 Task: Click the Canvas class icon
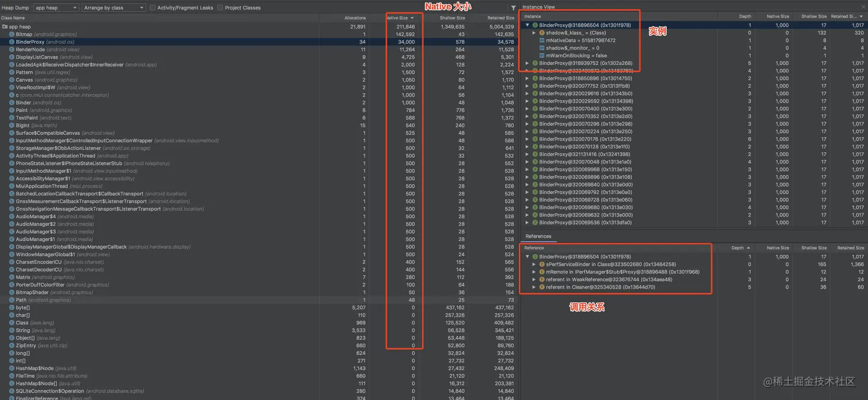click(x=11, y=80)
